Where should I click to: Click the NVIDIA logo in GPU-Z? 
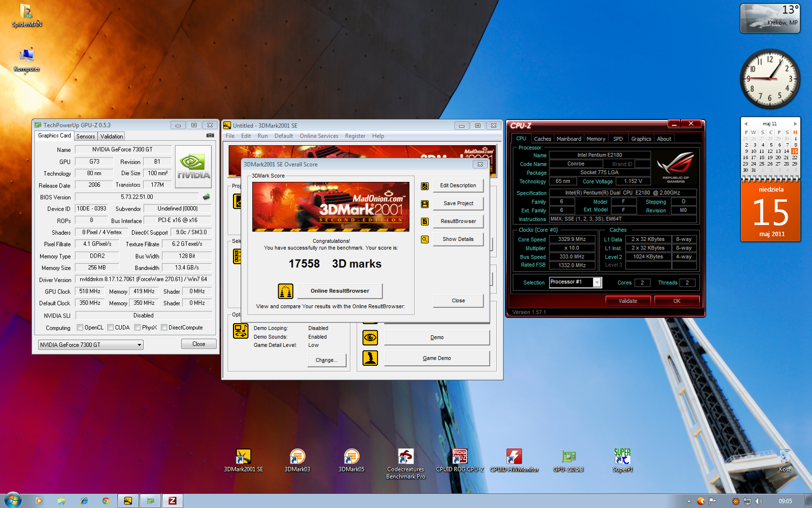(x=193, y=167)
